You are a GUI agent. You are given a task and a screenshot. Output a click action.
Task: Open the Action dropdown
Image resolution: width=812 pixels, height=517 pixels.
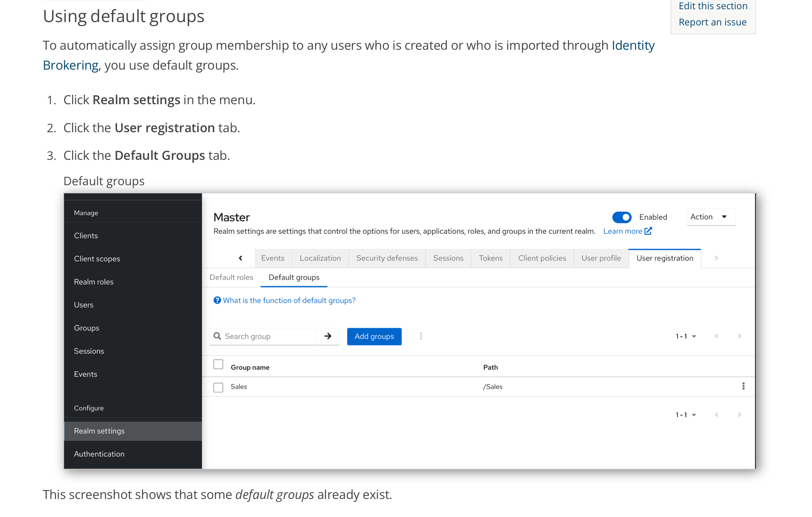tap(710, 217)
